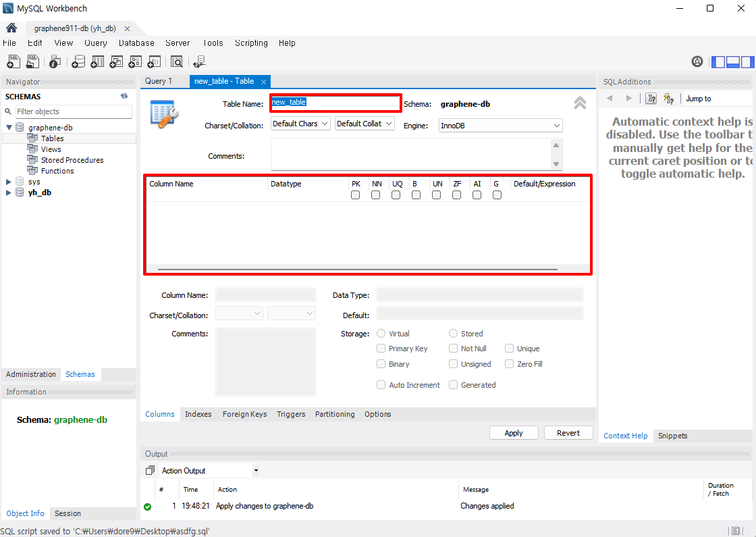Viewport: 756px width, 537px height.
Task: Refresh the schemas list icon
Action: pyautogui.click(x=124, y=96)
